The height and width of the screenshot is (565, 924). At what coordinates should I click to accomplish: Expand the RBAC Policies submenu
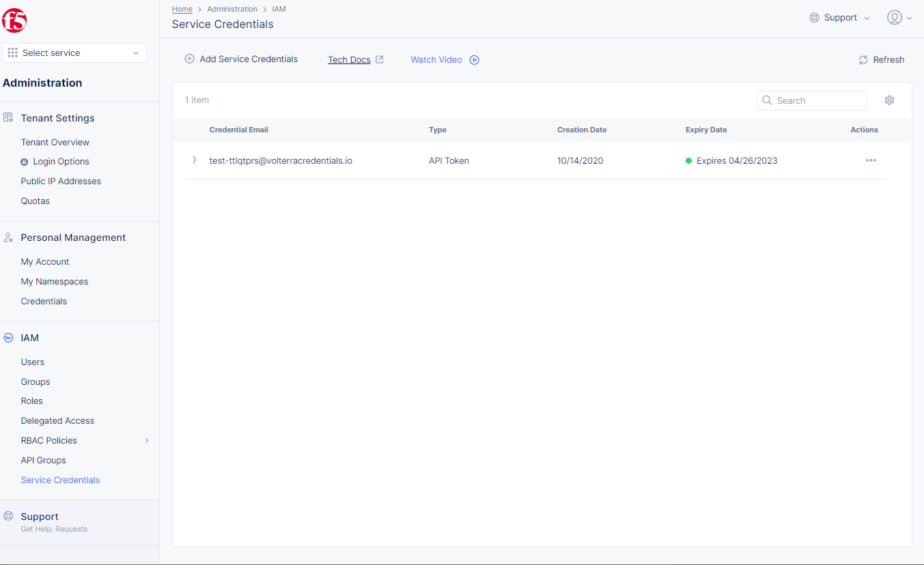(147, 440)
